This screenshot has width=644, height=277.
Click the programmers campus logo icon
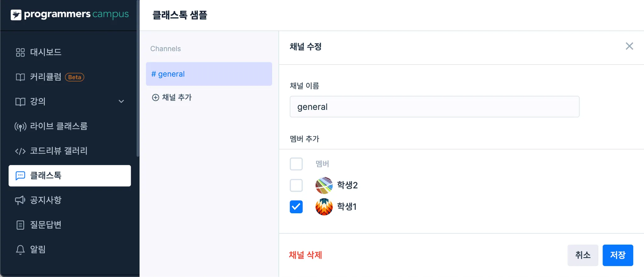pyautogui.click(x=16, y=15)
